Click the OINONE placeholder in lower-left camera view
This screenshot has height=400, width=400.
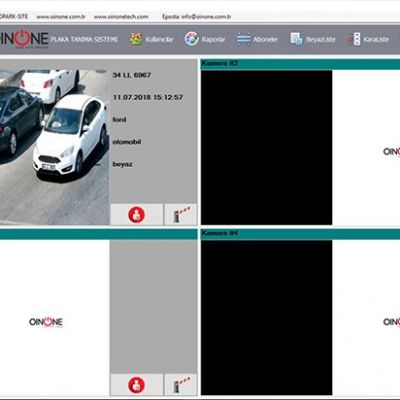click(46, 322)
